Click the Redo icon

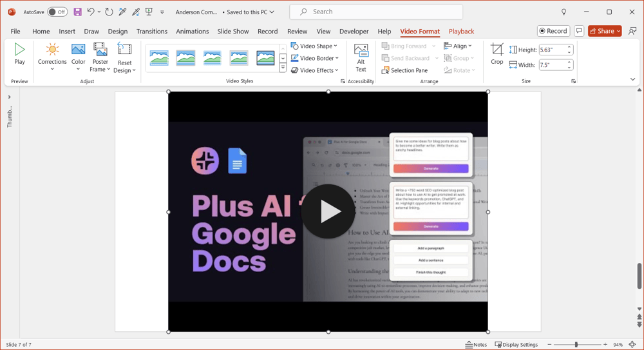[109, 12]
